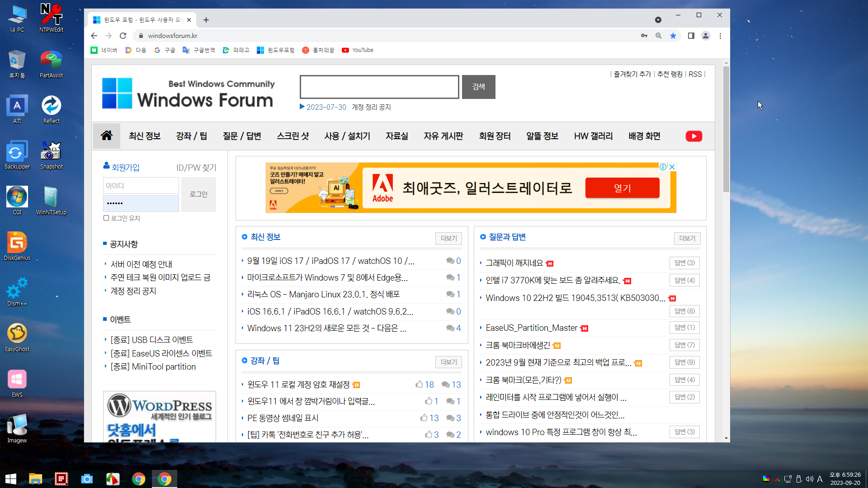The height and width of the screenshot is (488, 868).
Task: Click the 계정 정리 공지 announcement beside the date
Action: click(371, 107)
